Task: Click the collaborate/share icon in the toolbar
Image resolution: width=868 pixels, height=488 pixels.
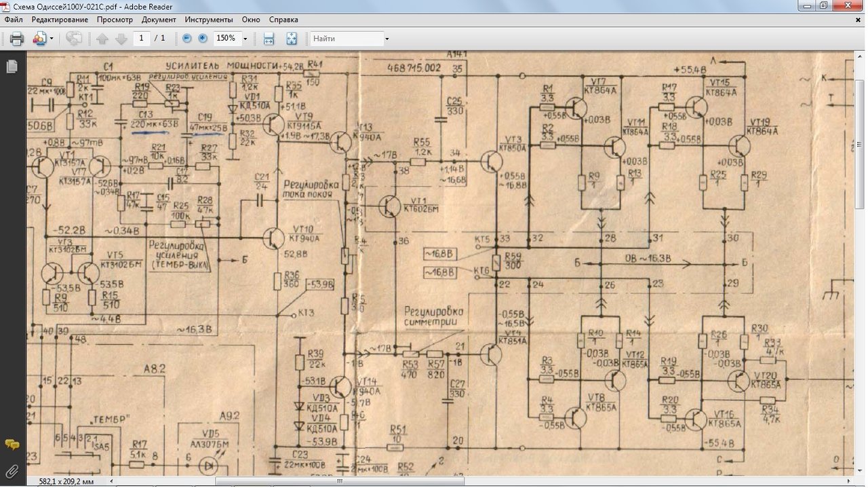Action: pyautogui.click(x=39, y=39)
